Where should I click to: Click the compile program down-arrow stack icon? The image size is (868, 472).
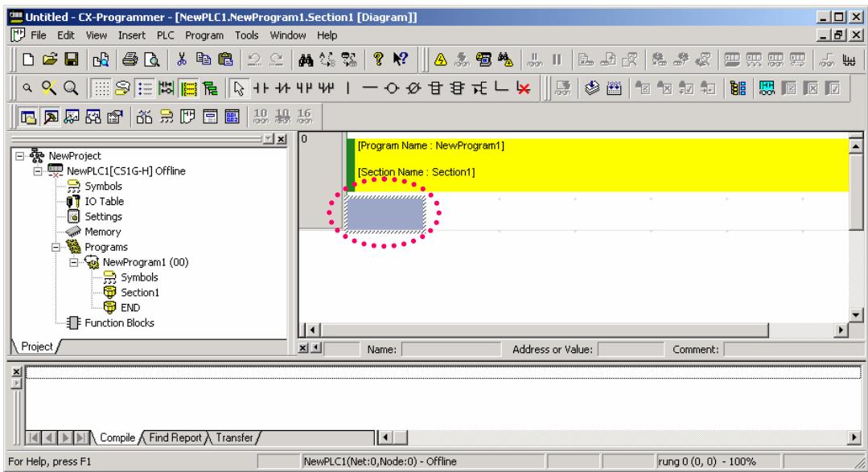592,88
